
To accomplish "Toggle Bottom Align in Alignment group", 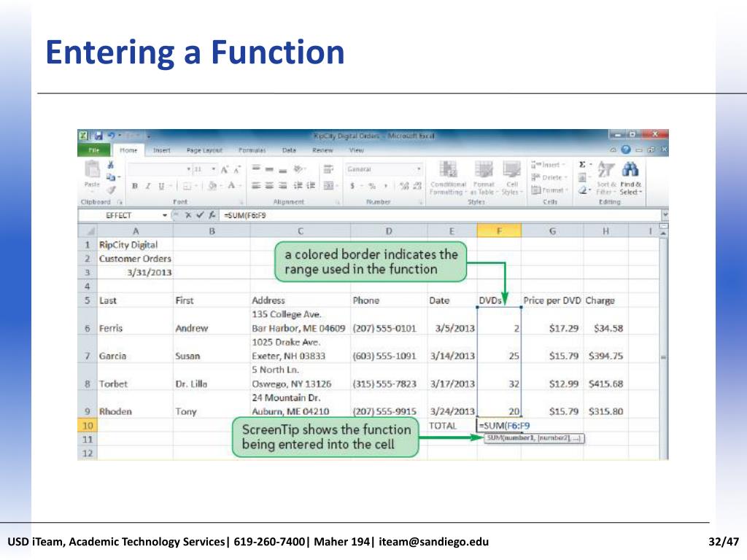I will tap(283, 169).
